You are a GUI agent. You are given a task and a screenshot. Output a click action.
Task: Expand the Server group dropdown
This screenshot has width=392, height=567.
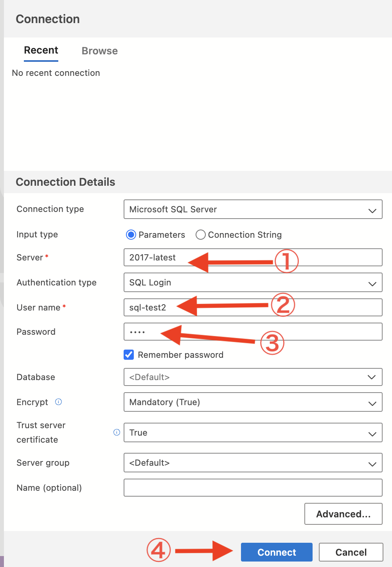pyautogui.click(x=253, y=463)
